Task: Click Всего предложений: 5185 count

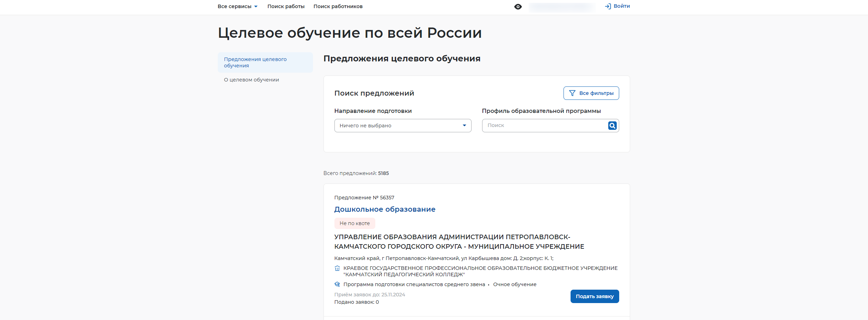Action: coord(356,173)
